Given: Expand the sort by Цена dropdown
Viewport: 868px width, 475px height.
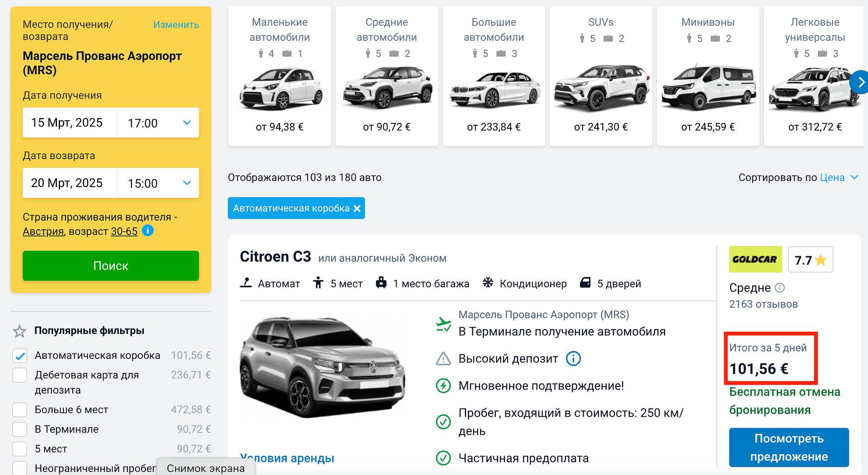Looking at the screenshot, I should 839,178.
